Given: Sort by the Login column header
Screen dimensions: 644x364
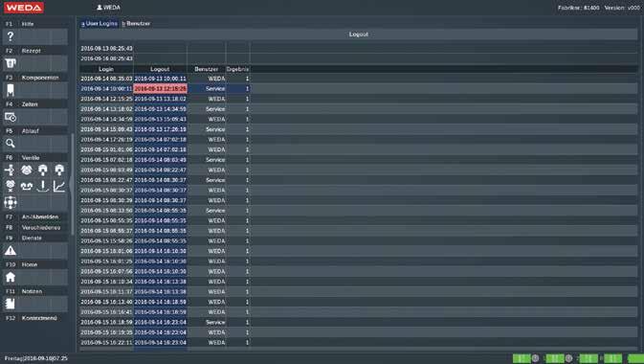Looking at the screenshot, I should pos(106,69).
